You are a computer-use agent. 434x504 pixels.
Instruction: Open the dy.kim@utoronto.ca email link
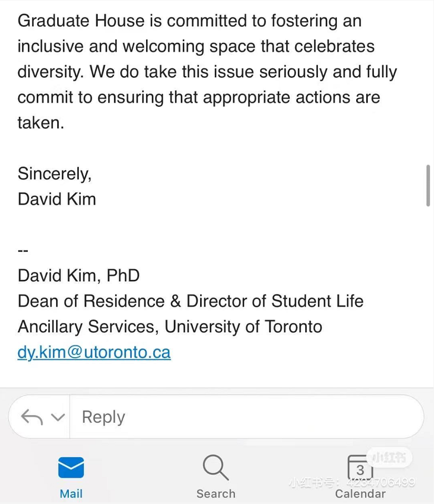94,352
